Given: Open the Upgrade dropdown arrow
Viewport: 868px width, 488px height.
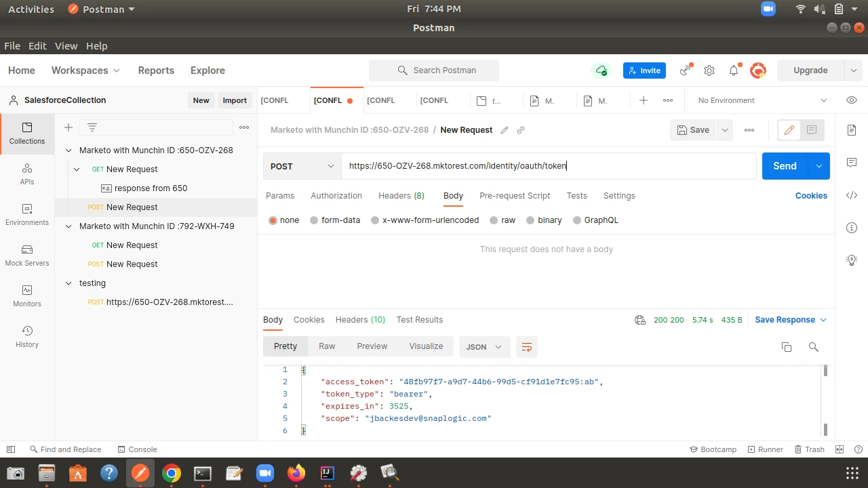Looking at the screenshot, I should click(853, 70).
